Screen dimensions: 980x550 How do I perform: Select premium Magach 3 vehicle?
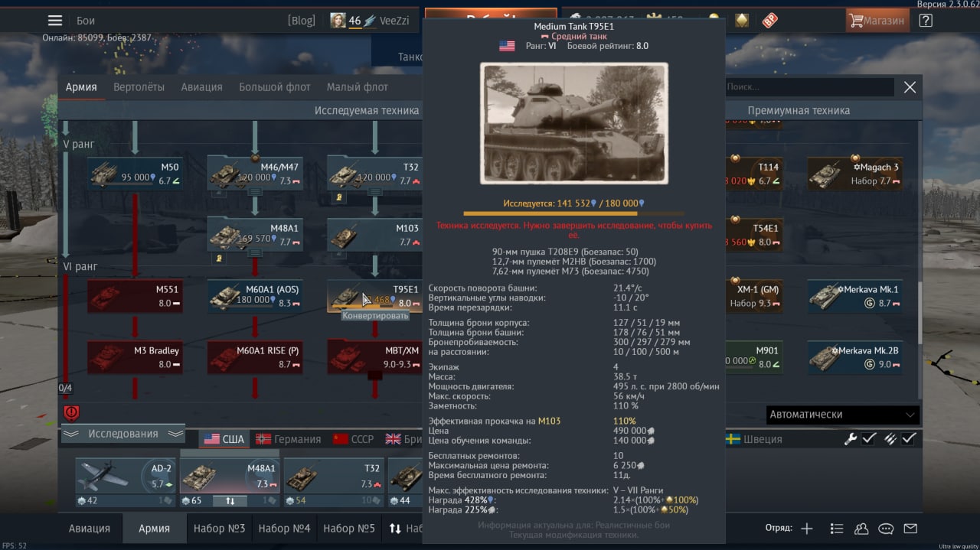855,174
